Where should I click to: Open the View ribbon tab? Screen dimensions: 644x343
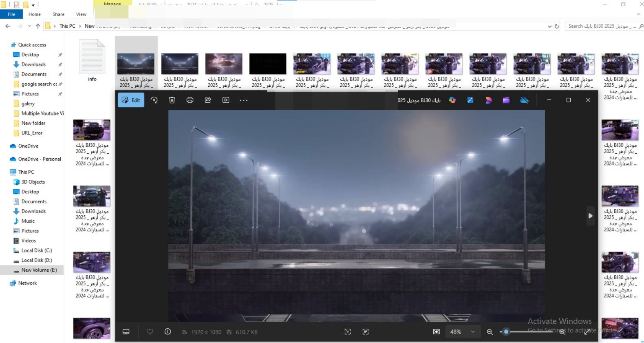click(x=81, y=14)
